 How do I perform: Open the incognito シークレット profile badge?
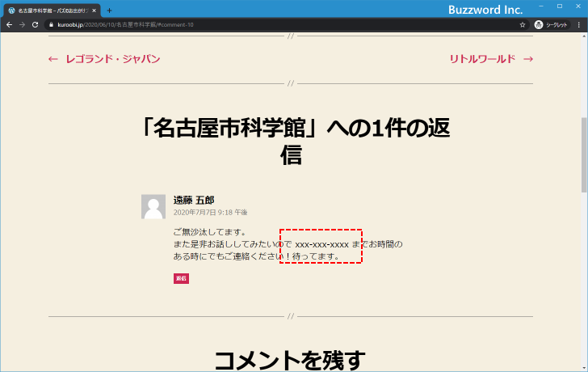click(x=551, y=25)
